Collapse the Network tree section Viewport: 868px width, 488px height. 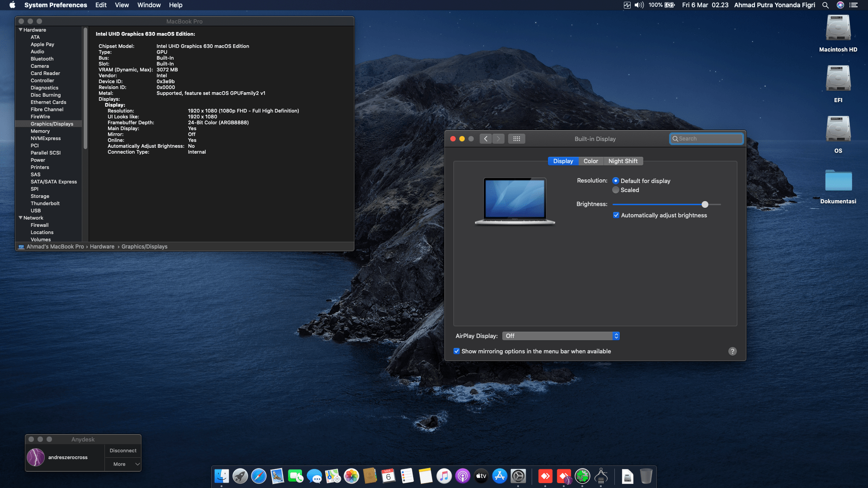tap(20, 218)
